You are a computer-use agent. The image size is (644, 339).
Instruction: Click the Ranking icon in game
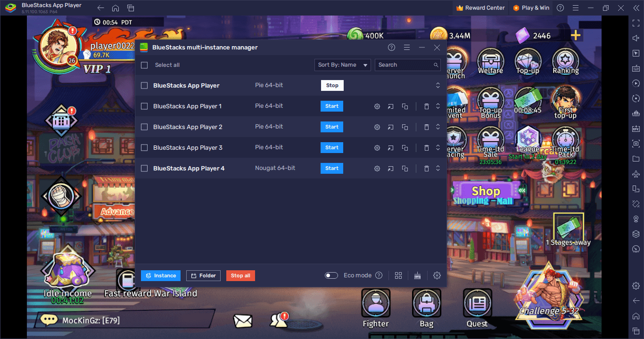coord(565,62)
